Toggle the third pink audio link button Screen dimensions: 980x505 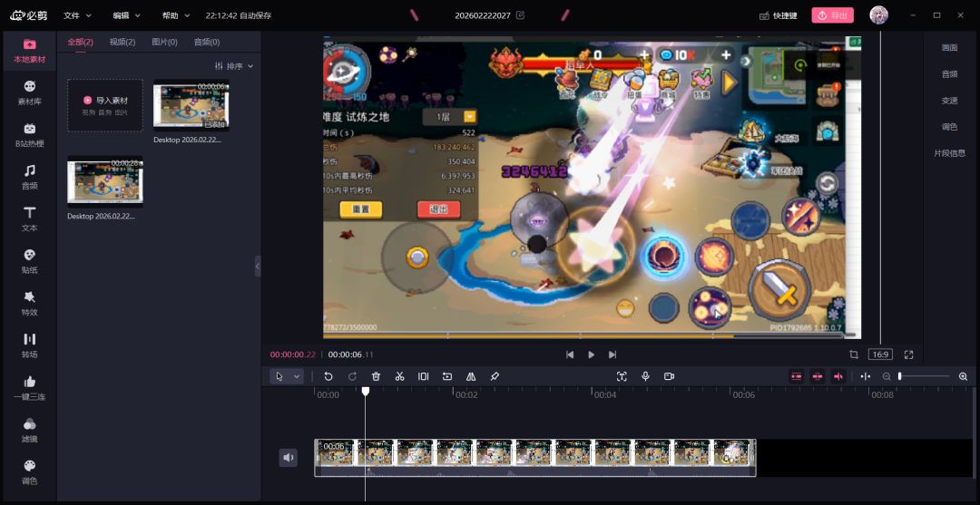click(838, 376)
